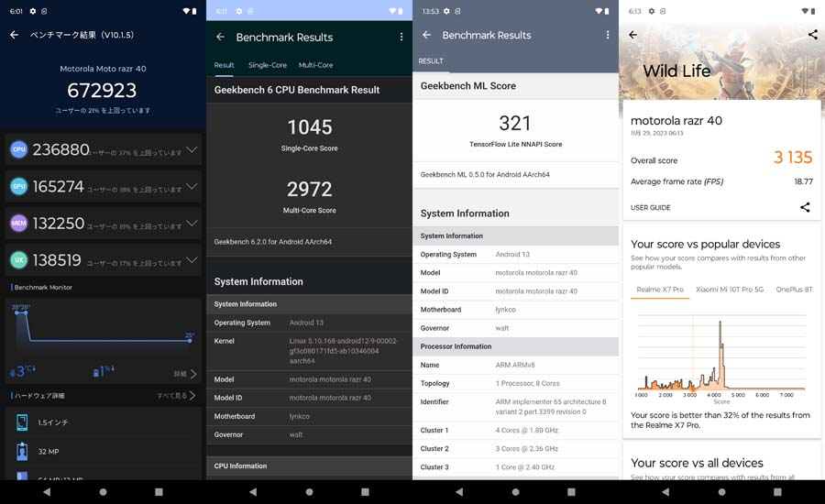Tap recents square under Wild Life screen
This screenshot has height=504, width=825.
777,492
